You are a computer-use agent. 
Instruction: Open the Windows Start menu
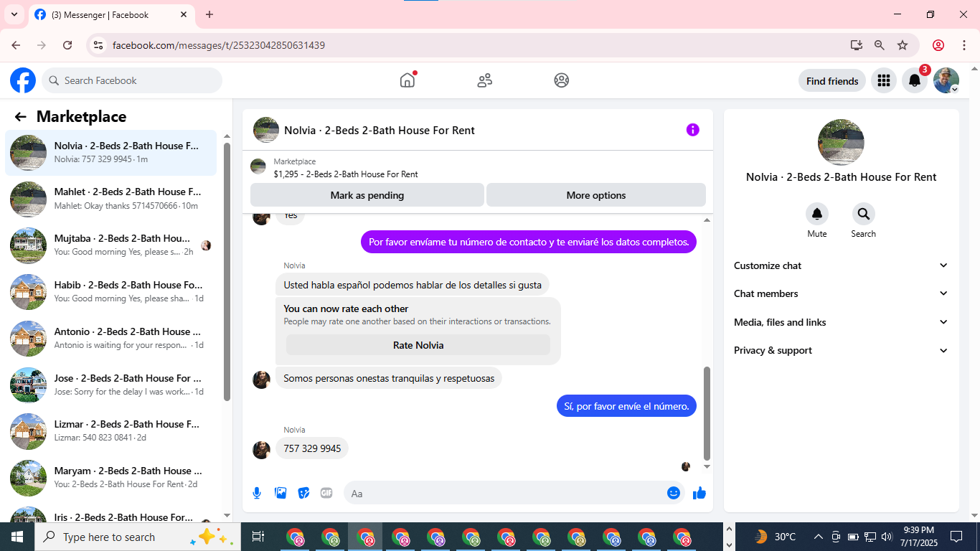(x=17, y=537)
